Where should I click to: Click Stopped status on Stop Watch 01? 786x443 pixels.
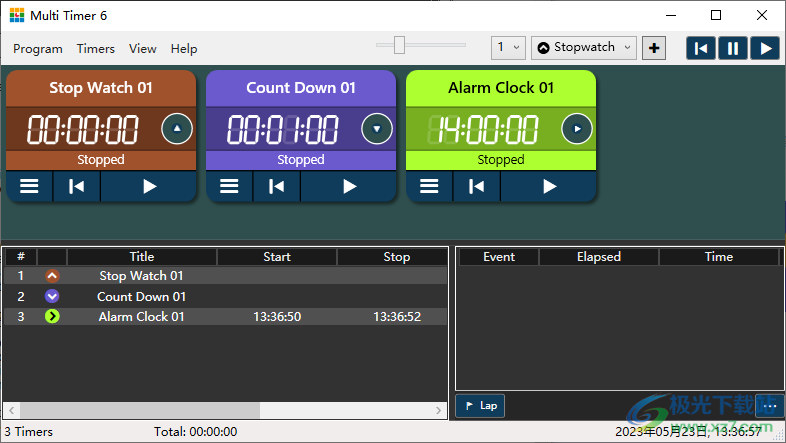tap(101, 159)
